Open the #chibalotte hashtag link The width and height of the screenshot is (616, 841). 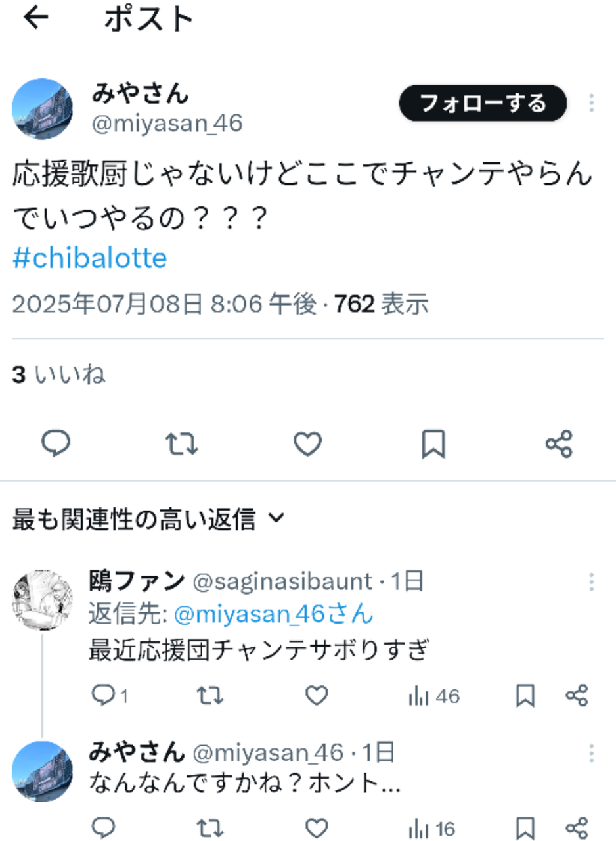pos(89,259)
